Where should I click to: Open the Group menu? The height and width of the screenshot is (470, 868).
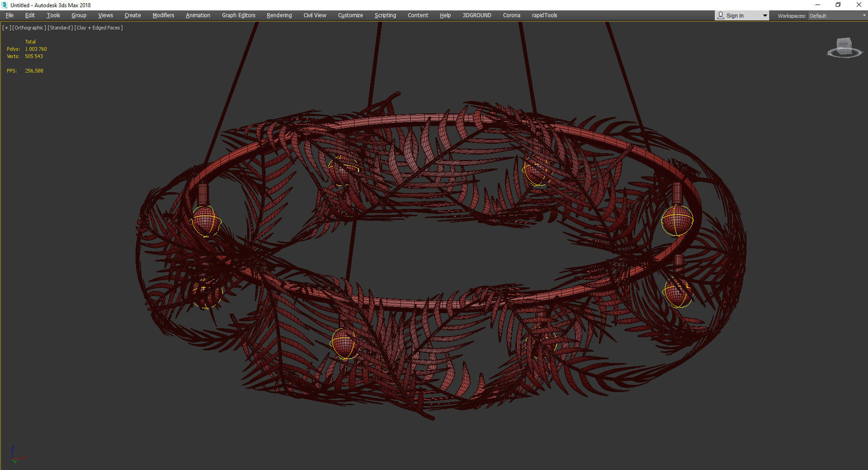(79, 15)
